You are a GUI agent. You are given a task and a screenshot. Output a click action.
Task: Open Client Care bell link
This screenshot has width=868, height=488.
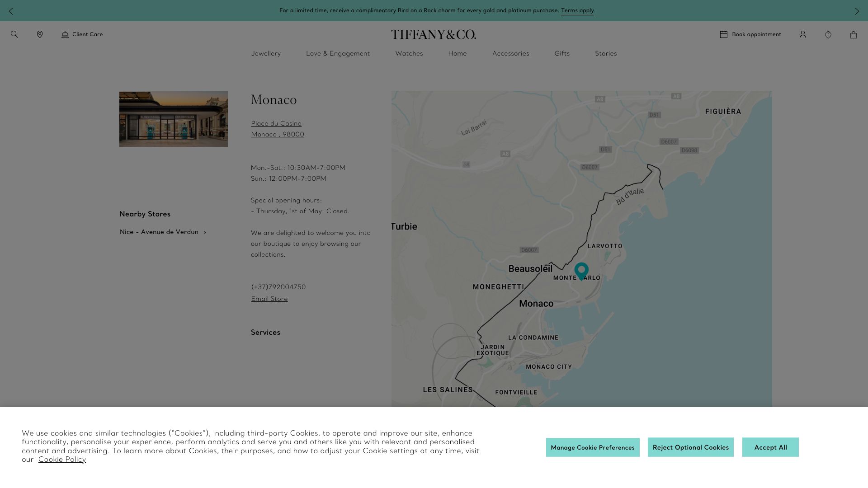82,34
